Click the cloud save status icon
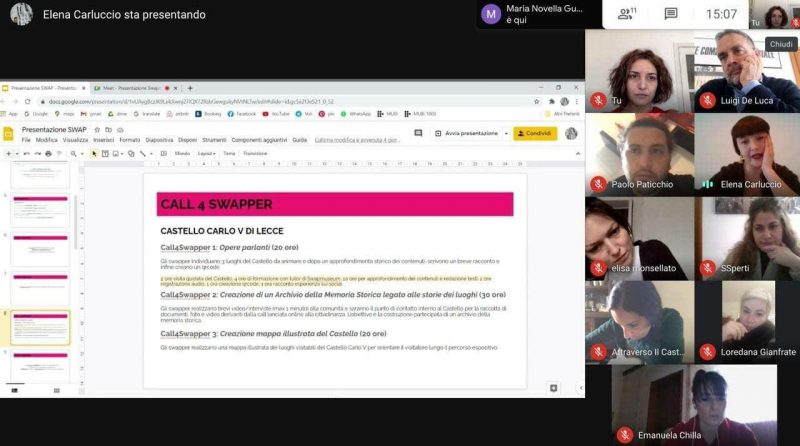Viewport: 800px width, 446px height. [120, 130]
